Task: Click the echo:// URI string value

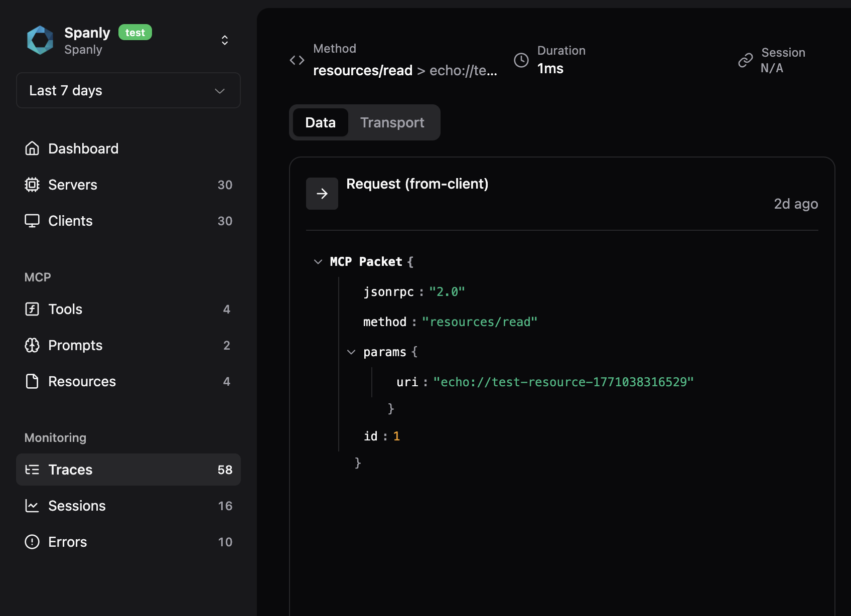Action: tap(563, 382)
